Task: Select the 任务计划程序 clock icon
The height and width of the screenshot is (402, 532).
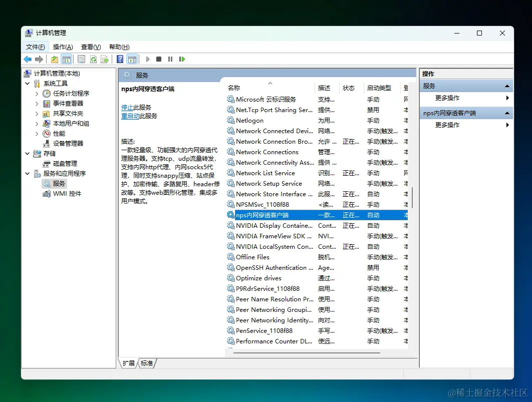Action: [47, 94]
